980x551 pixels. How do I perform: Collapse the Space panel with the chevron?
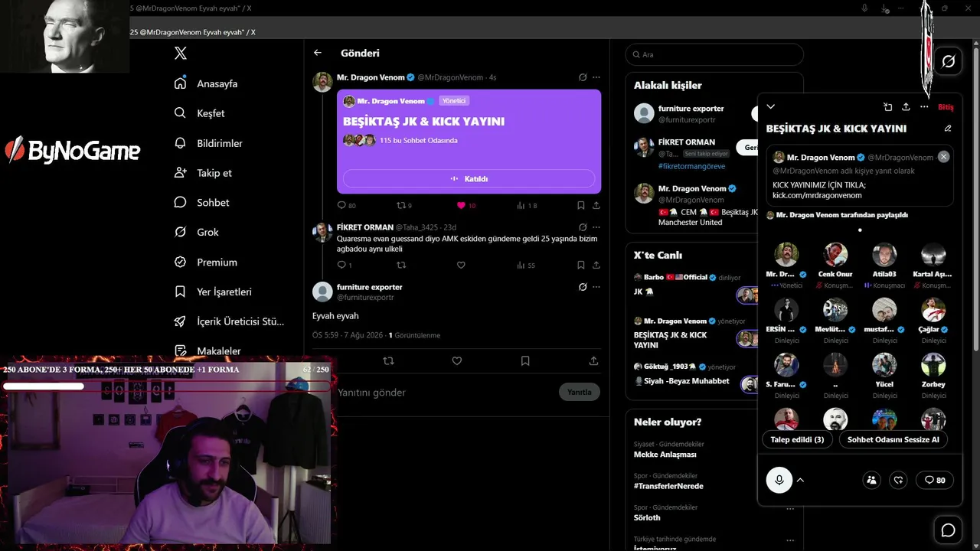(771, 107)
